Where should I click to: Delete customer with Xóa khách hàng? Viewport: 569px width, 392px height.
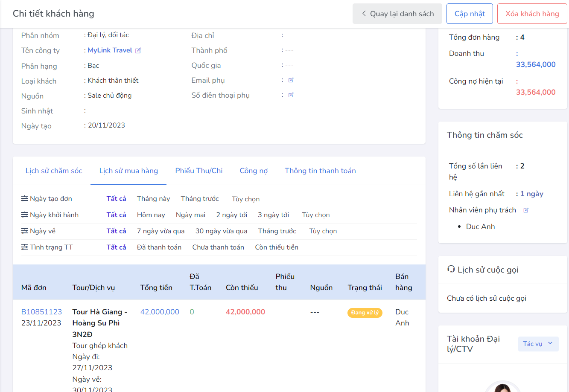(x=532, y=14)
